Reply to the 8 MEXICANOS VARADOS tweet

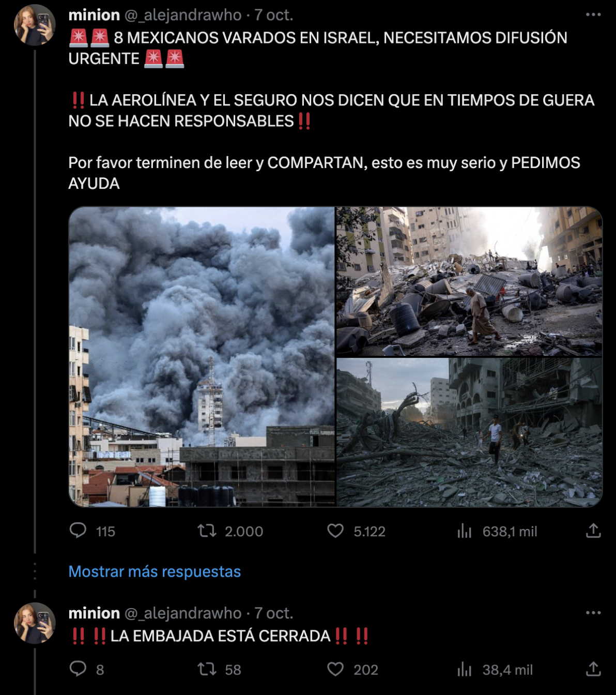(x=78, y=531)
